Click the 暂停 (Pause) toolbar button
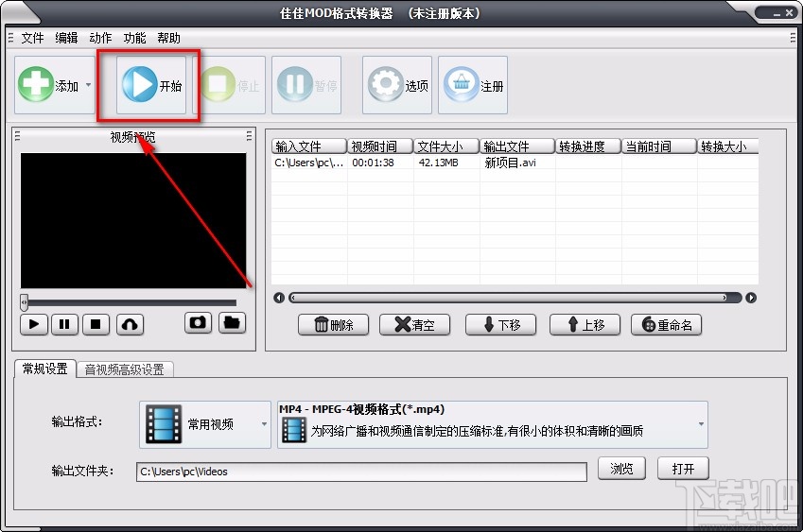Screen dimensions: 803x532 [x=306, y=85]
